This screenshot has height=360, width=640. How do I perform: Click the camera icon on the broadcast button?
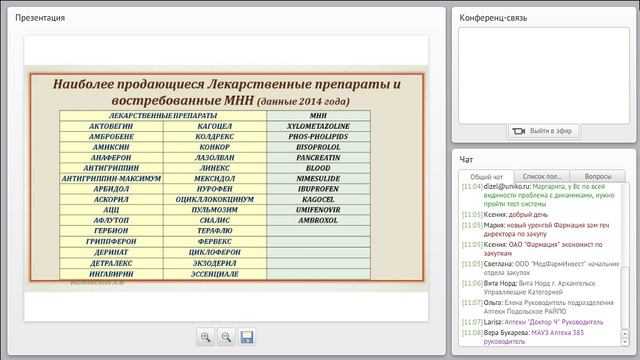pos(518,131)
